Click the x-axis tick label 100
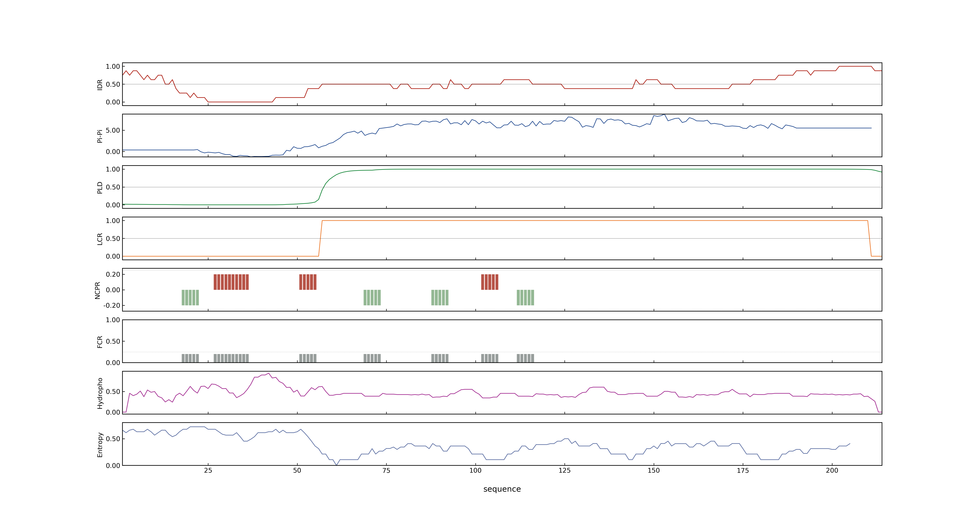Image resolution: width=980 pixels, height=523 pixels. click(x=476, y=470)
